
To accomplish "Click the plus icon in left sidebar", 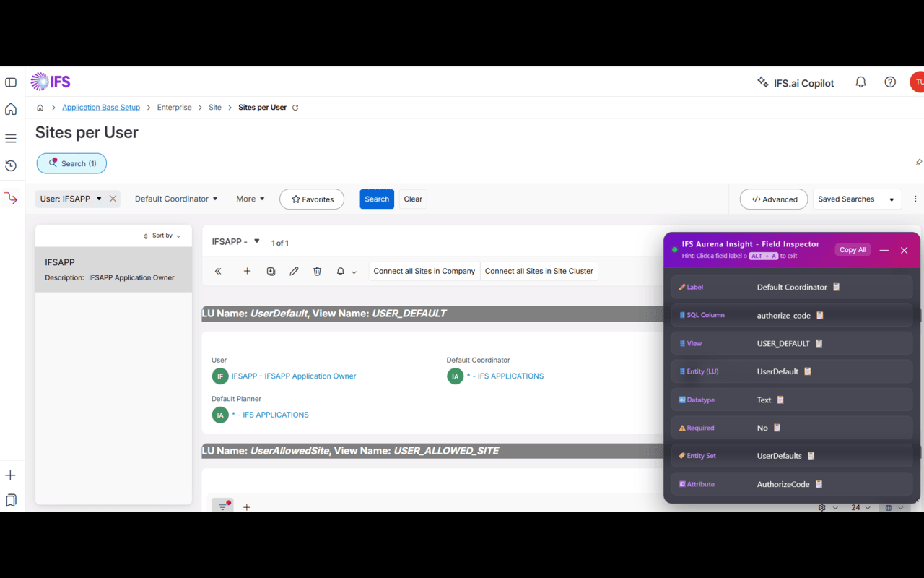I will [x=11, y=475].
